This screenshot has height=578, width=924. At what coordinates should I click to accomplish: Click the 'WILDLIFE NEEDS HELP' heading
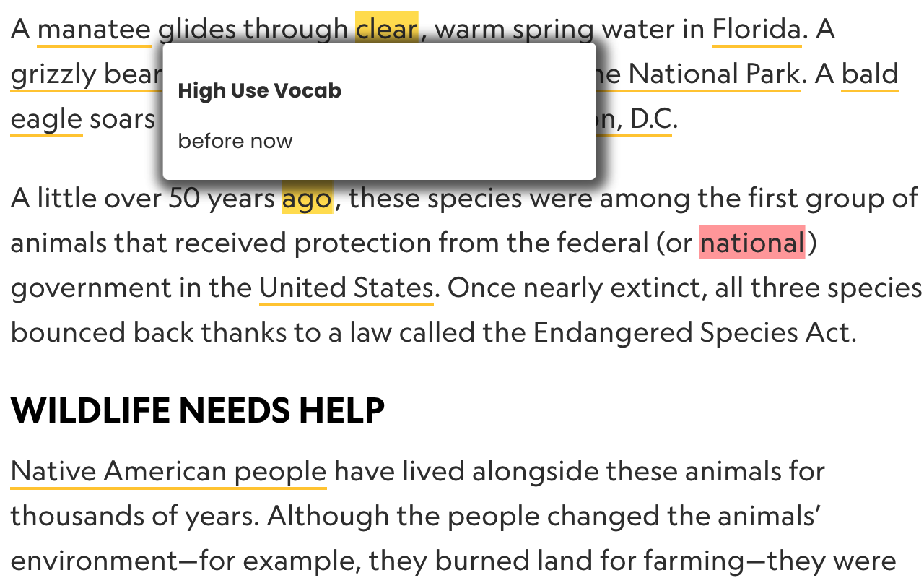tap(198, 410)
